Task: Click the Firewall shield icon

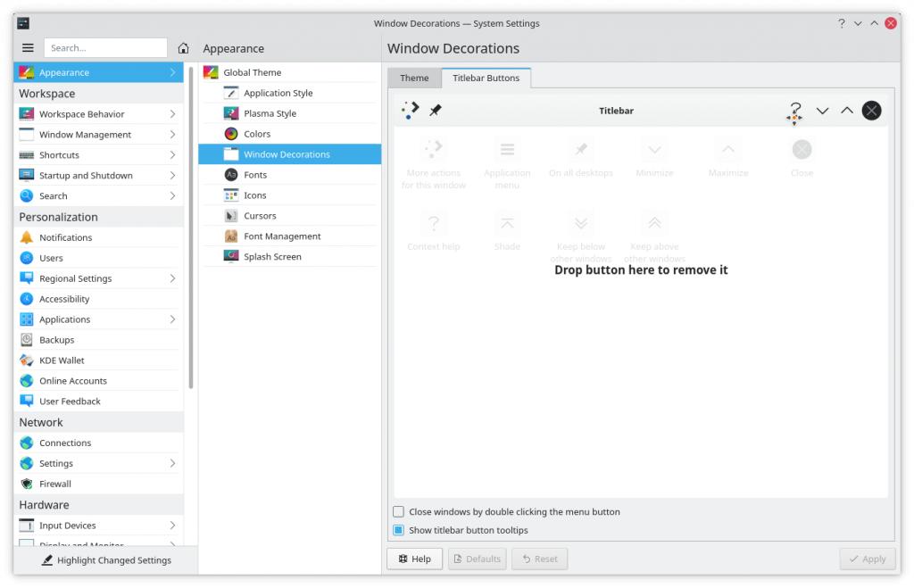Action: pyautogui.click(x=27, y=484)
